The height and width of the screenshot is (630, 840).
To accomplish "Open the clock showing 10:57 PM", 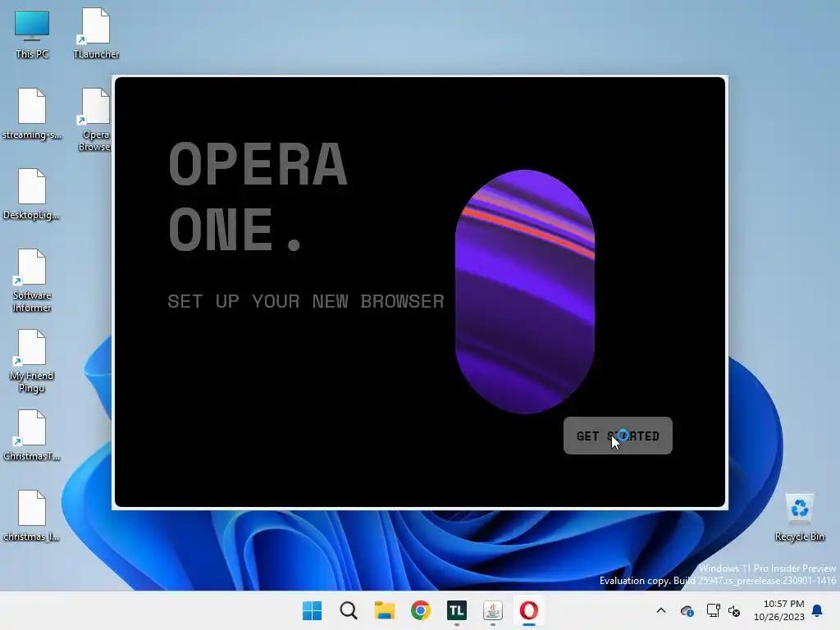I will click(779, 610).
